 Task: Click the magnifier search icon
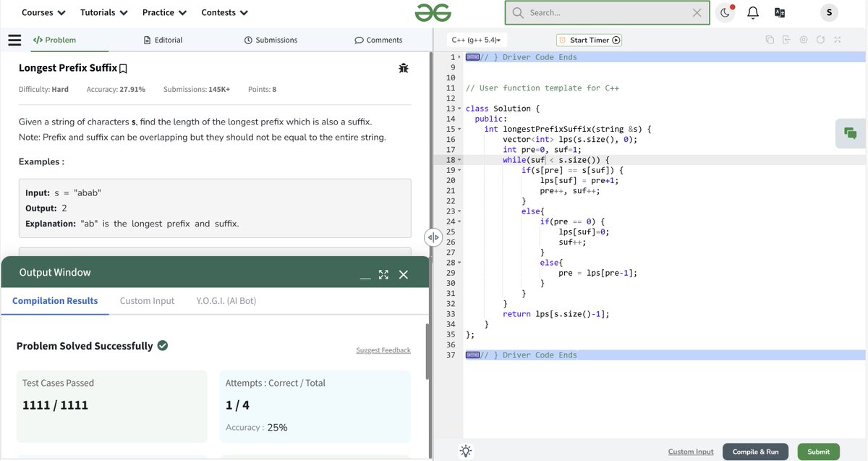coord(518,13)
